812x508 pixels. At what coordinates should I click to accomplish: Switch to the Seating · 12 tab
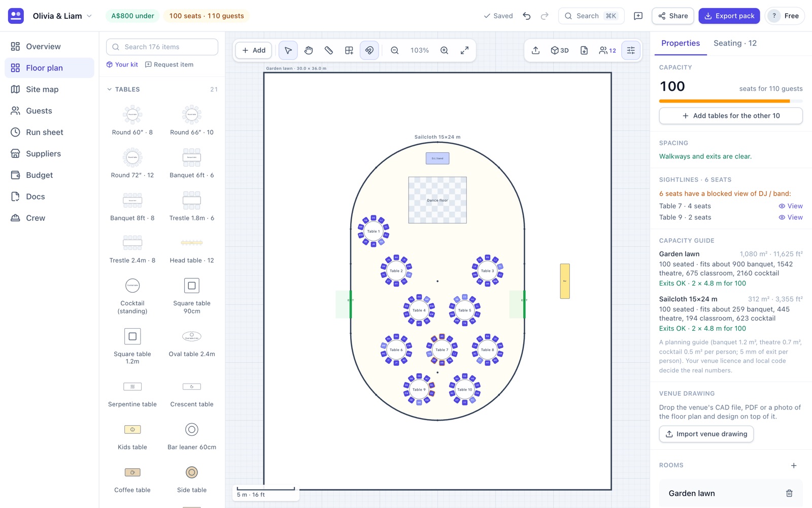click(x=735, y=43)
